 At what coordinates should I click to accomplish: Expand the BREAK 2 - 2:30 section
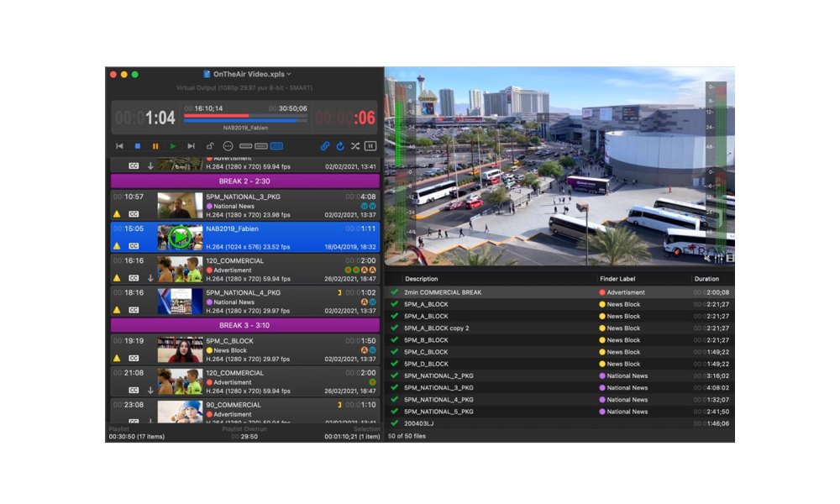(x=244, y=180)
